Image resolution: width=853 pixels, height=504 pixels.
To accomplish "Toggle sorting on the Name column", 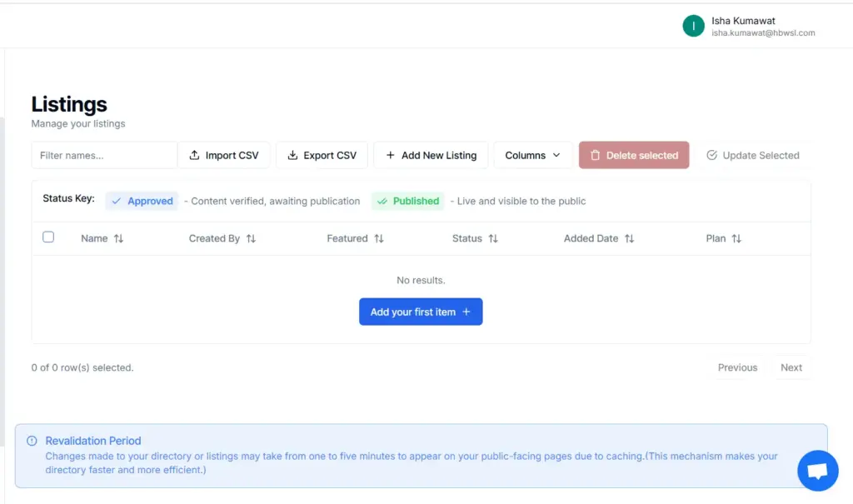I will coord(120,238).
